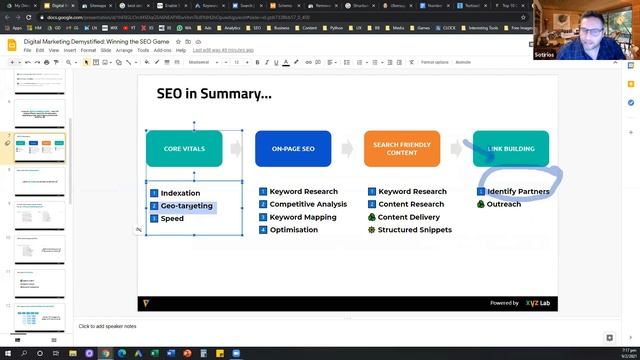The width and height of the screenshot is (640, 360).
Task: Click the last edit history link
Action: coord(223,50)
